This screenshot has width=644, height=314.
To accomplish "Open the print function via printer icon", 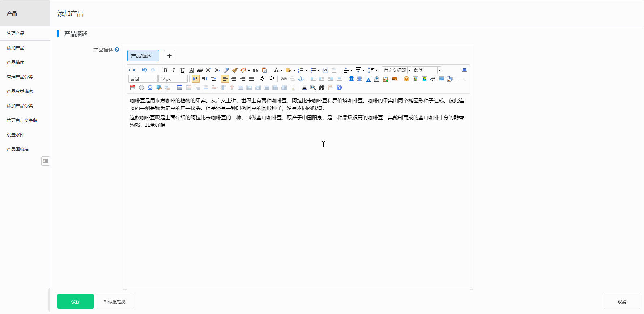I will [304, 88].
